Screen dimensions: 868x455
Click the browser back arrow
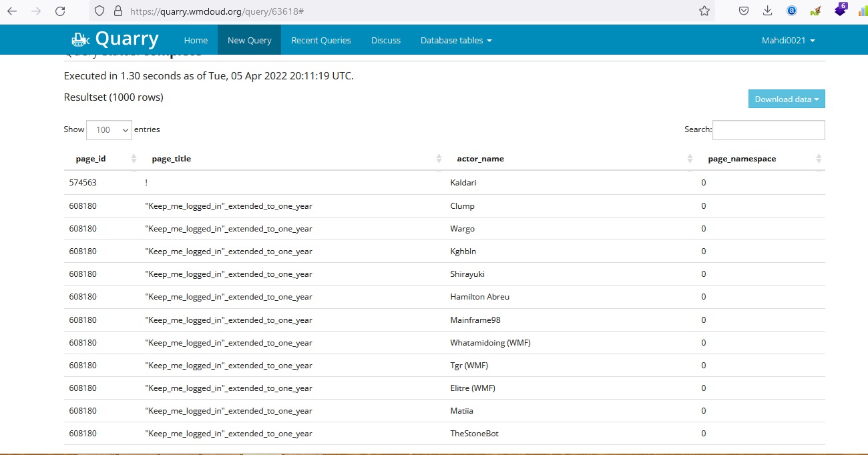(x=12, y=11)
